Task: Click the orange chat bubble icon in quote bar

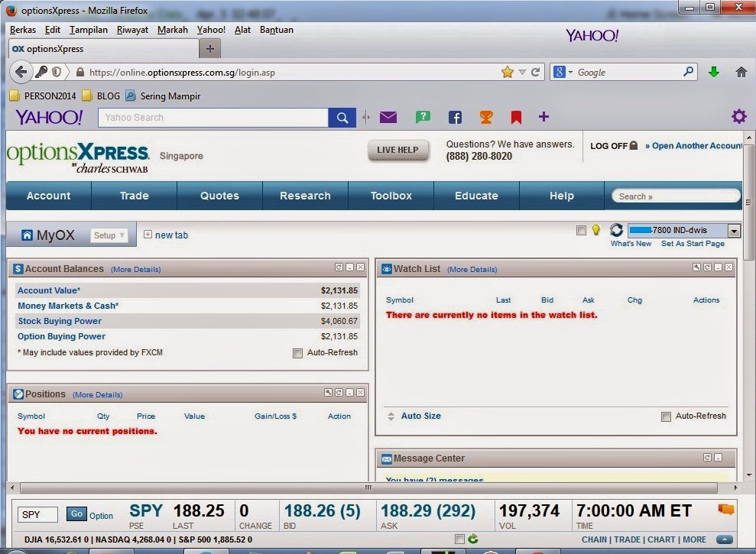Action: pyautogui.click(x=725, y=509)
